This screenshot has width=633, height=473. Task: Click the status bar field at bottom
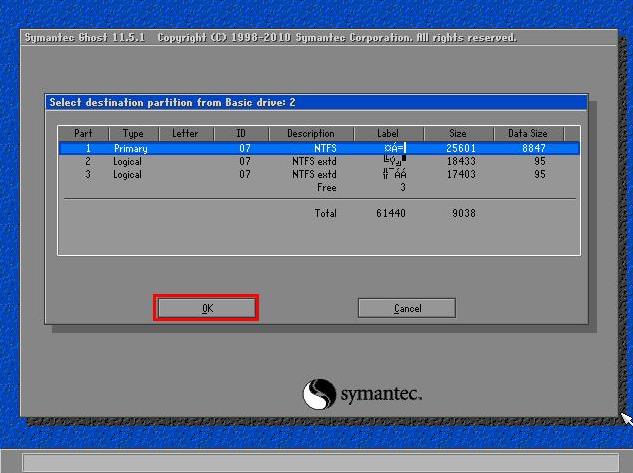[x=321, y=463]
